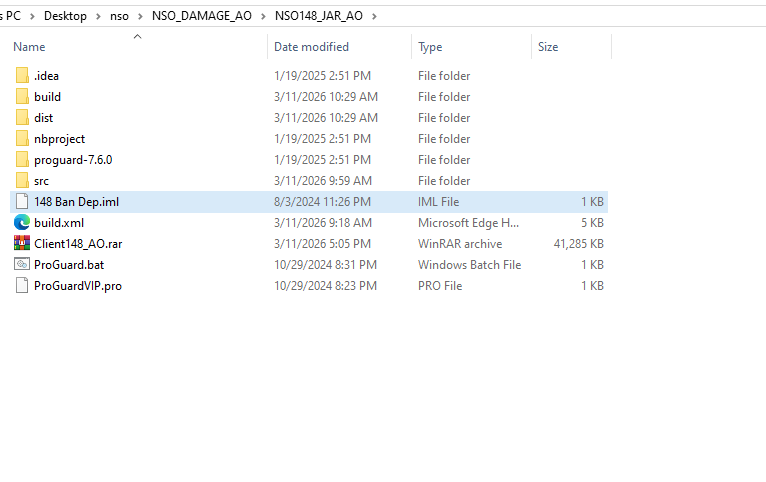Go to Desktop in the address bar

pyautogui.click(x=65, y=16)
